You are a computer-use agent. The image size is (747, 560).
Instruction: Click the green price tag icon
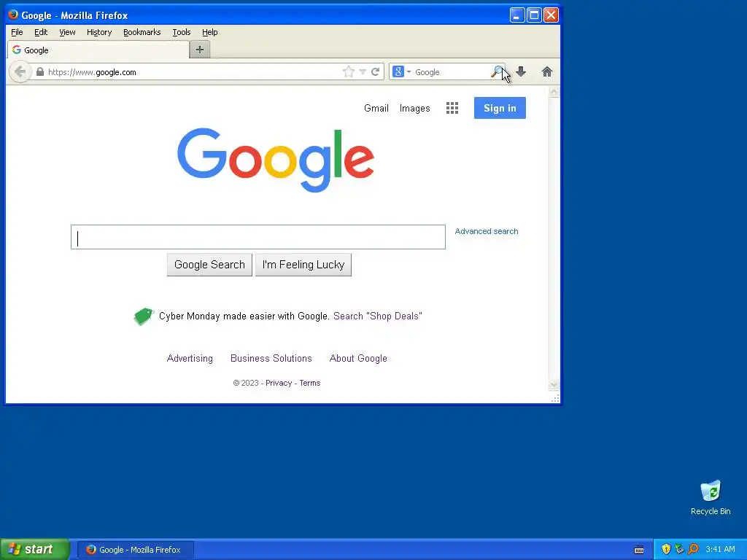[144, 316]
